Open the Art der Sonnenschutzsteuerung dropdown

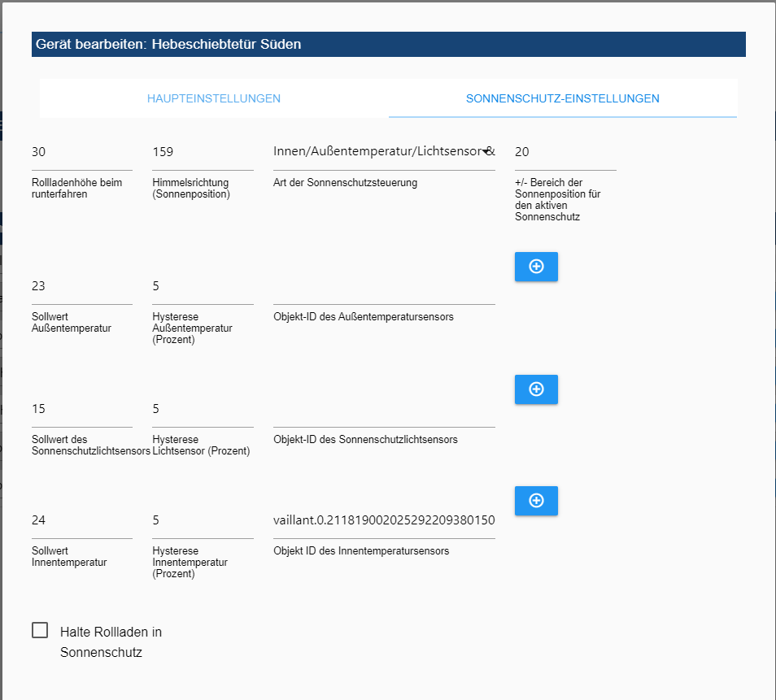point(384,152)
